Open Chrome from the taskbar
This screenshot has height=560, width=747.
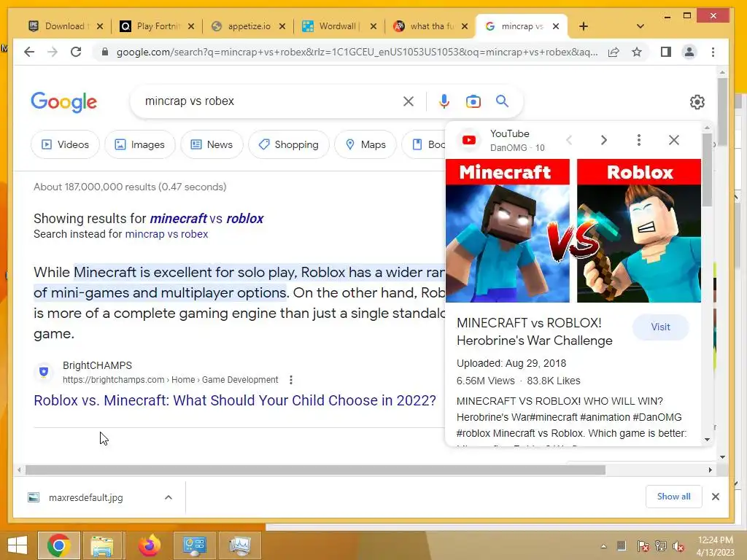coord(58,545)
